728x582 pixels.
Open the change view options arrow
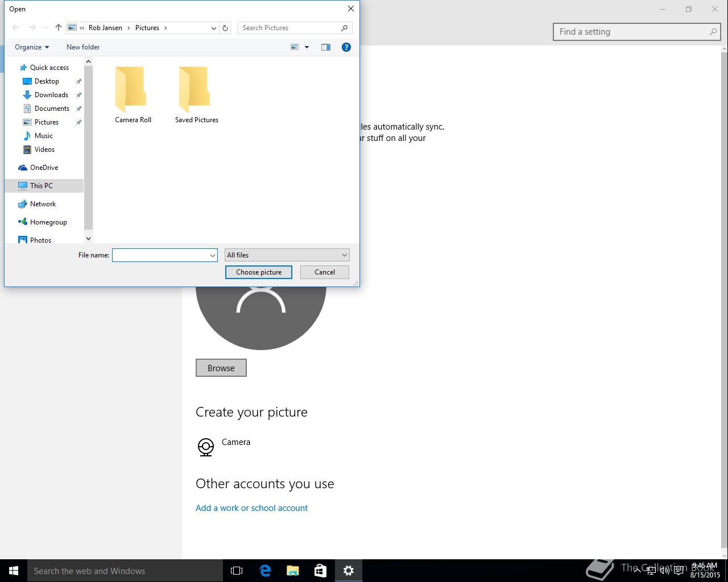click(307, 47)
